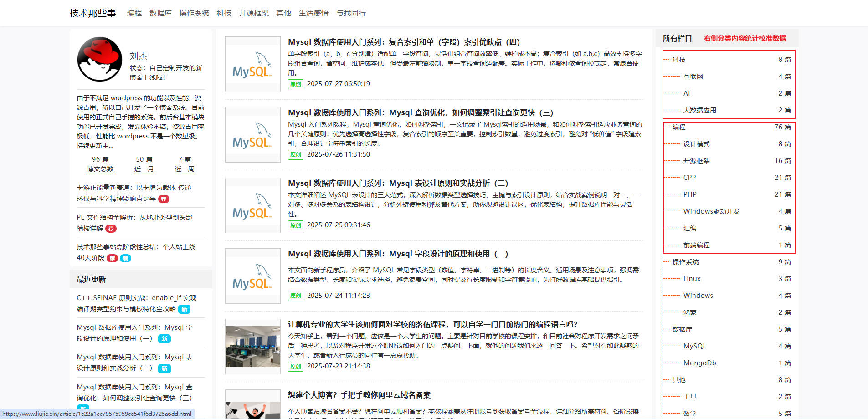Select the CPP subcategory

click(x=689, y=178)
